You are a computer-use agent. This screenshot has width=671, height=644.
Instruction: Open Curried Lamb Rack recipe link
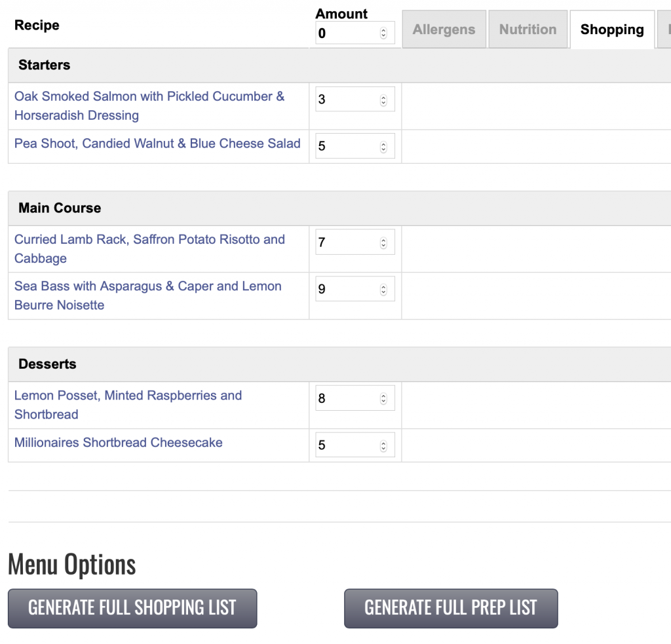(150, 248)
